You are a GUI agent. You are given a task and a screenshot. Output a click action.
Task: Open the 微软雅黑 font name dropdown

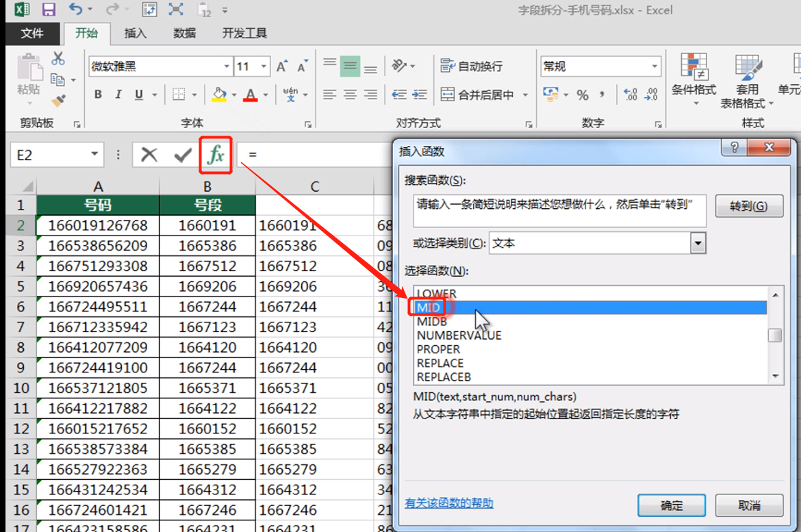(227, 66)
